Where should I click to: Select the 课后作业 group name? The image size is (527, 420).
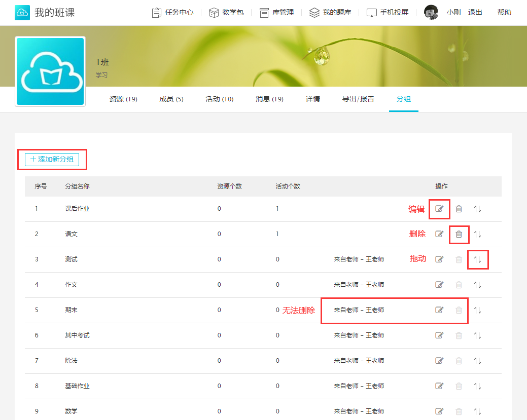point(77,209)
